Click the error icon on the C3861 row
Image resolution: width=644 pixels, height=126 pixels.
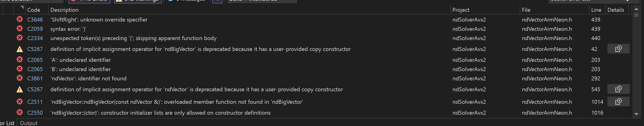19,78
